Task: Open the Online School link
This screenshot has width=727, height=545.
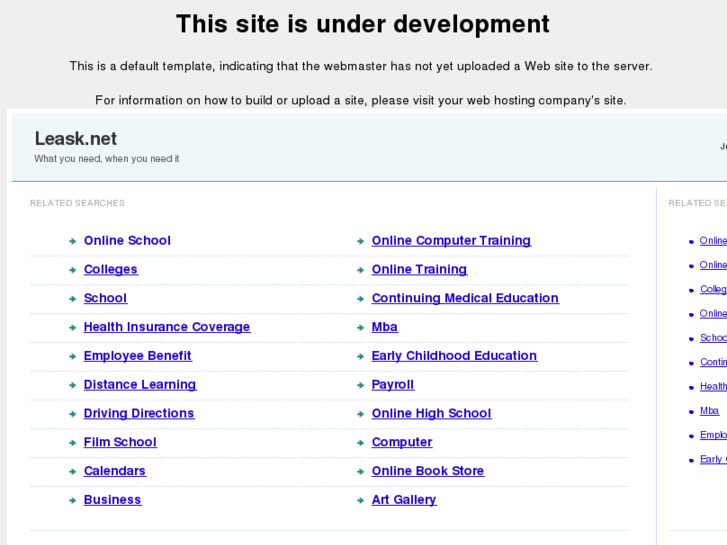Action: (127, 241)
